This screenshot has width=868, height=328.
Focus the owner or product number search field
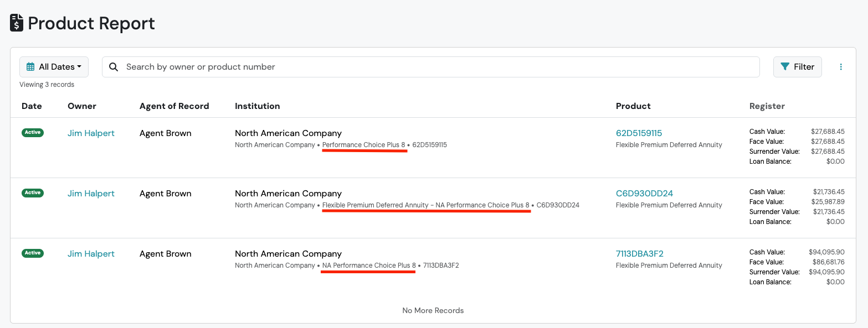[430, 67]
